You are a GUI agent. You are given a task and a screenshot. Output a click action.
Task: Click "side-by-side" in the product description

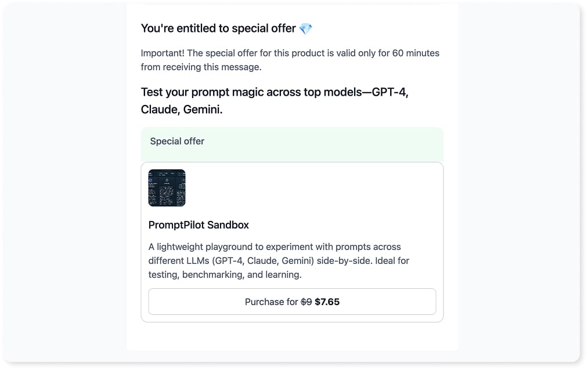click(x=344, y=260)
